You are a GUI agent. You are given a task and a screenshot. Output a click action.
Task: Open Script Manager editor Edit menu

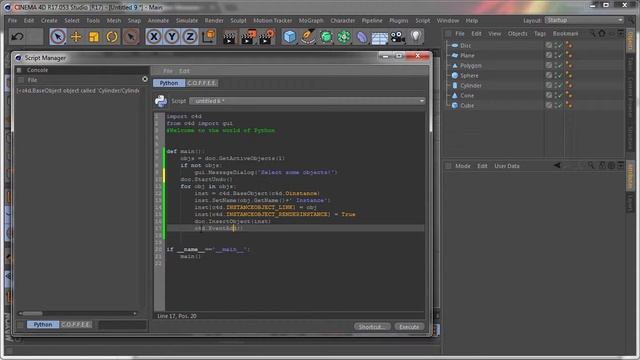pos(184,71)
